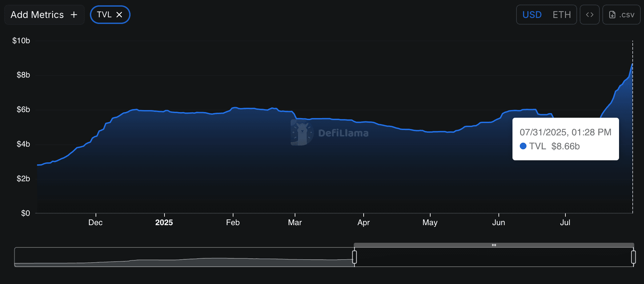Click the DefiLlama watermark text
The image size is (644, 284).
(x=343, y=133)
